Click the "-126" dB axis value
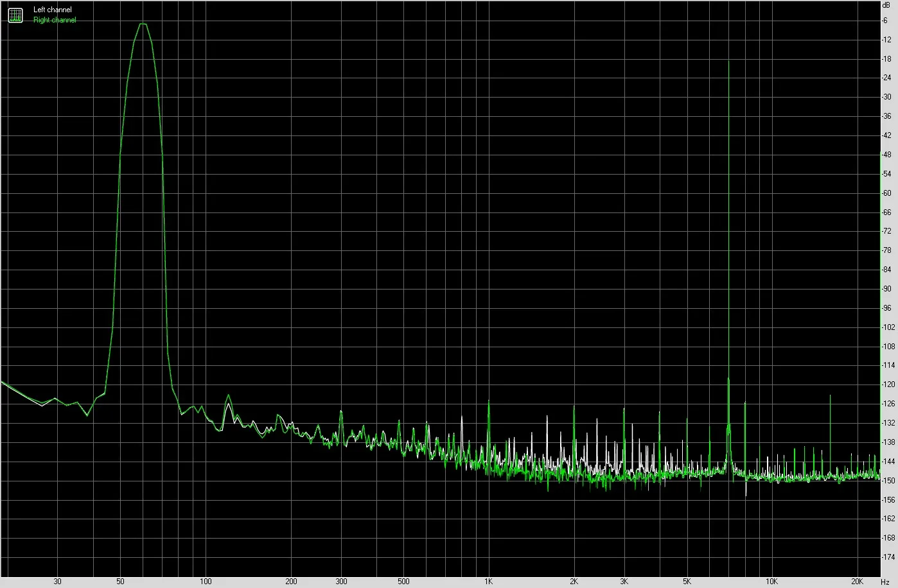 click(x=888, y=404)
